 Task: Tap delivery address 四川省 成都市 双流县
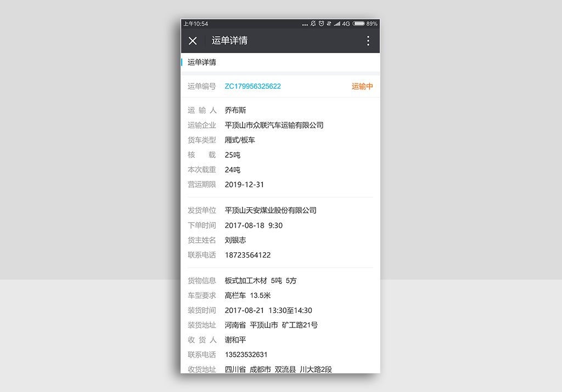[x=278, y=369]
